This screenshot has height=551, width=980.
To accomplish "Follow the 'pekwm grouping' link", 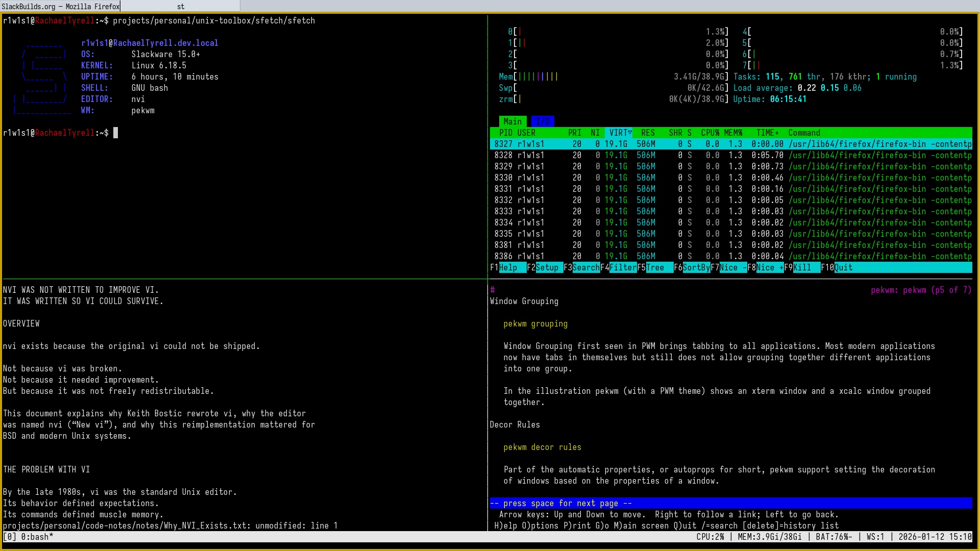I will tap(535, 323).
